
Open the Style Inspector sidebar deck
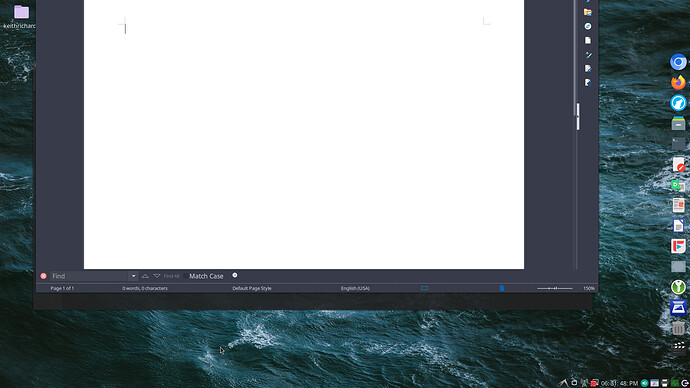[x=587, y=55]
